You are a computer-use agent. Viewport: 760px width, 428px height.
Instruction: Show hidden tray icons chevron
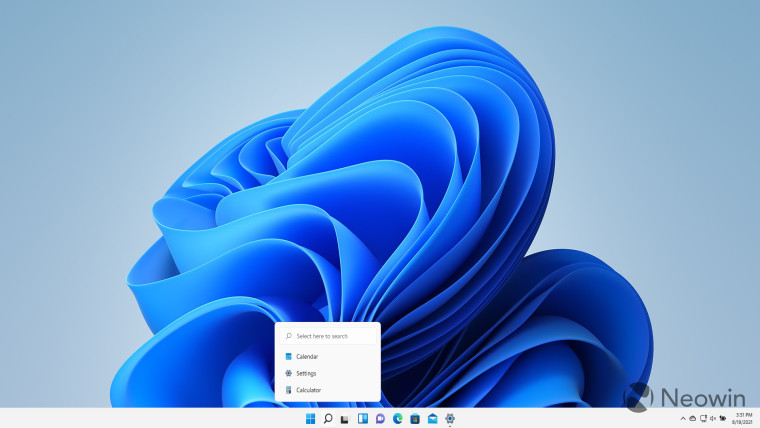coord(683,418)
